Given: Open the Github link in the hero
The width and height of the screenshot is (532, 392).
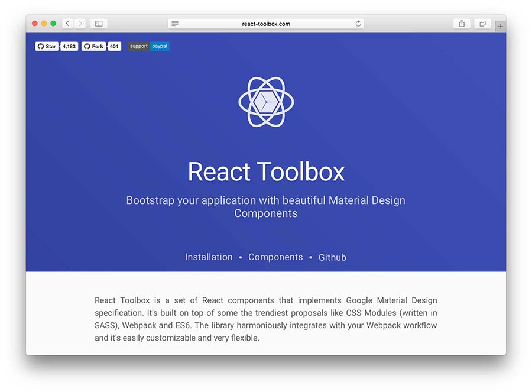Looking at the screenshot, I should [332, 257].
